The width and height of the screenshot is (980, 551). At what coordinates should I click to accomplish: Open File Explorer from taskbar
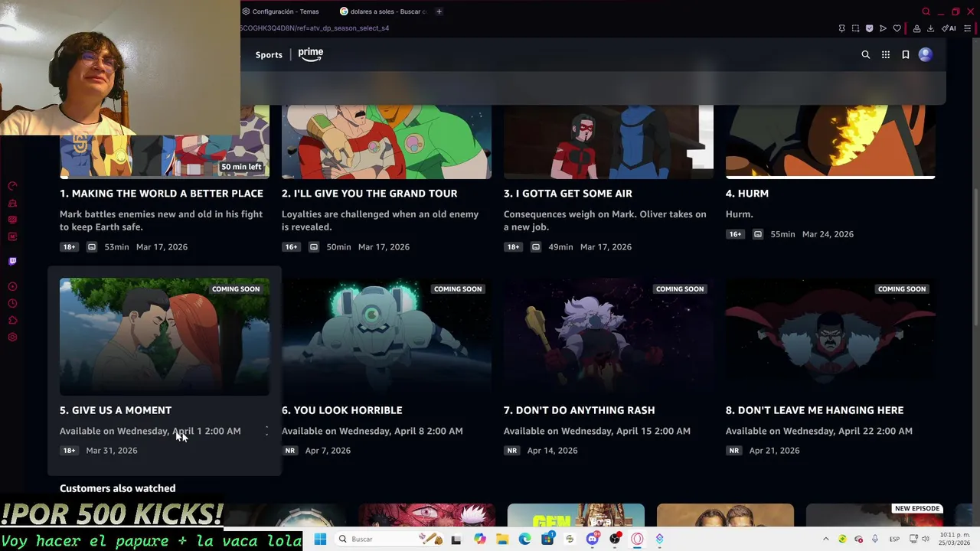[502, 539]
